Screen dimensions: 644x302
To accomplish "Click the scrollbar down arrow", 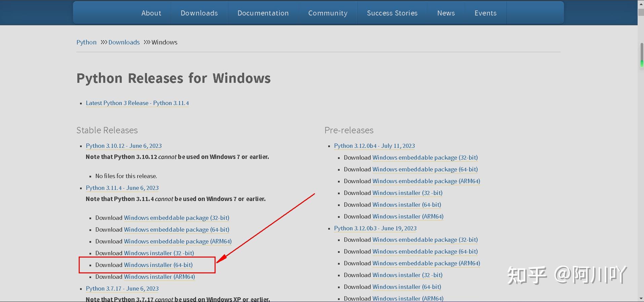I will tap(641, 299).
